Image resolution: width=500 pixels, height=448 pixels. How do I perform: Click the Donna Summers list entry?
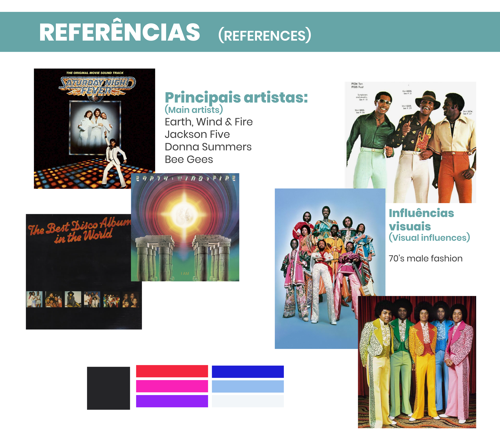tap(208, 147)
